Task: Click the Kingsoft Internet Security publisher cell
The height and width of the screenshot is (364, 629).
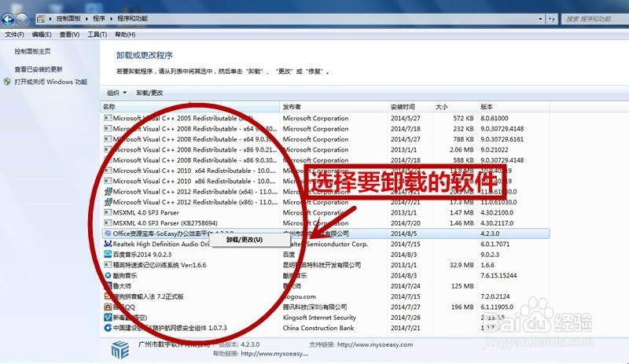Action: 319,318
